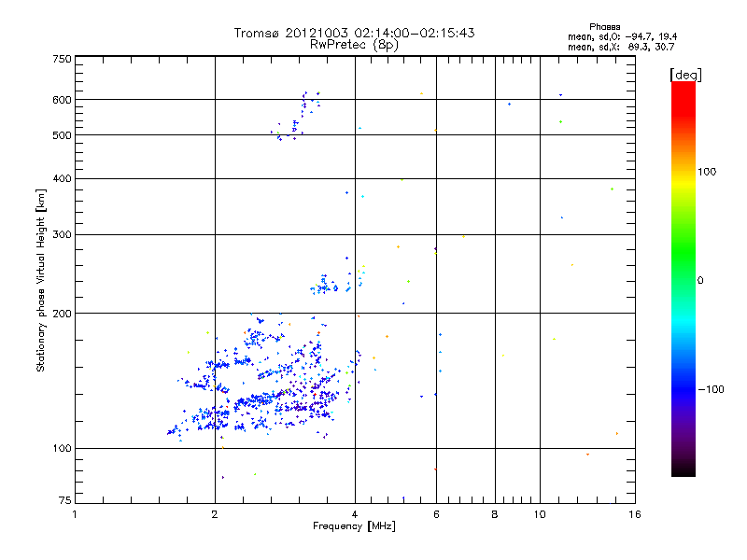Click the '[deg]' colorbar unit label
The width and height of the screenshot is (747, 560).
click(685, 75)
